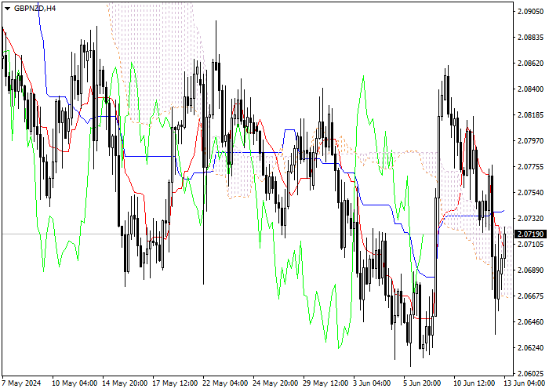The width and height of the screenshot is (549, 392).
Task: Click the 2.06890 price scale label
Action: 530,270
